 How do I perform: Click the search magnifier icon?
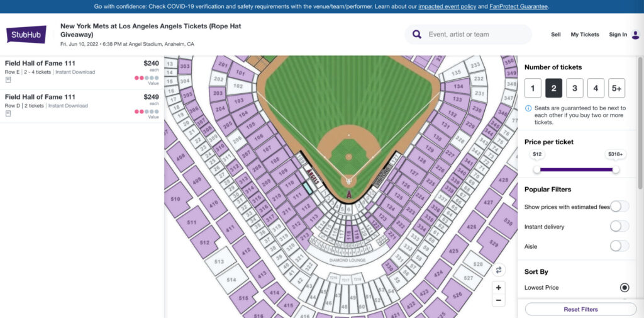(x=416, y=34)
